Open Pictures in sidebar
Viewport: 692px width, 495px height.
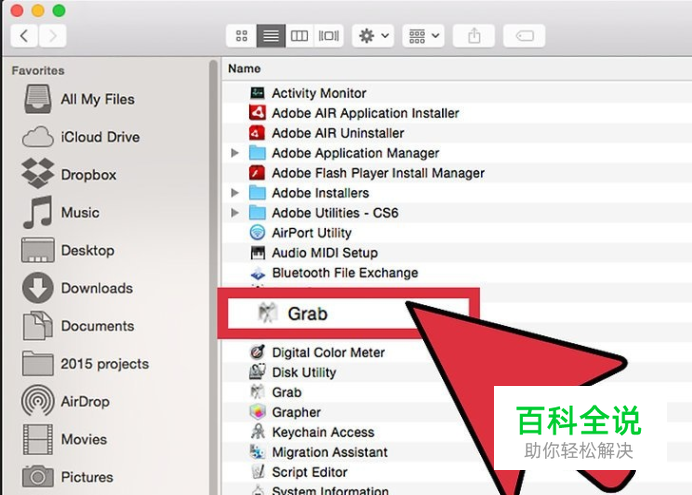click(x=68, y=477)
